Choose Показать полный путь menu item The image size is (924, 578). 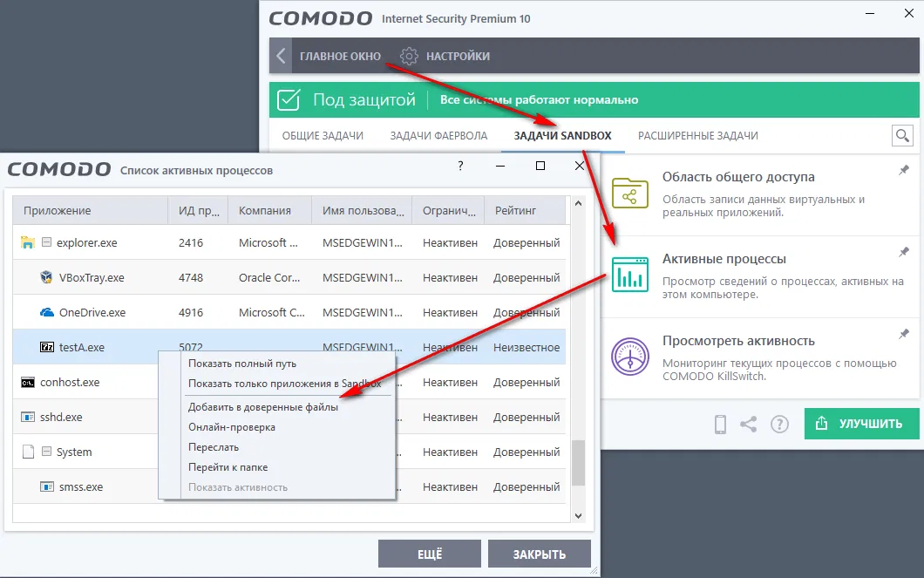click(242, 364)
